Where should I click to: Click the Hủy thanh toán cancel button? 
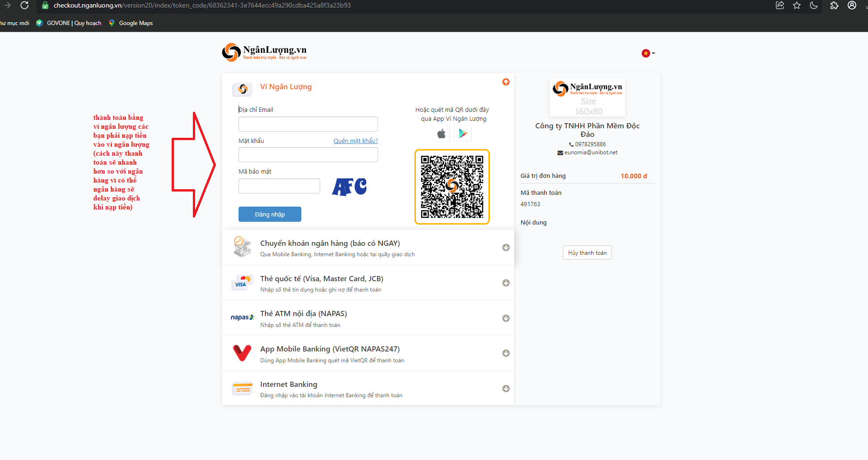(587, 253)
